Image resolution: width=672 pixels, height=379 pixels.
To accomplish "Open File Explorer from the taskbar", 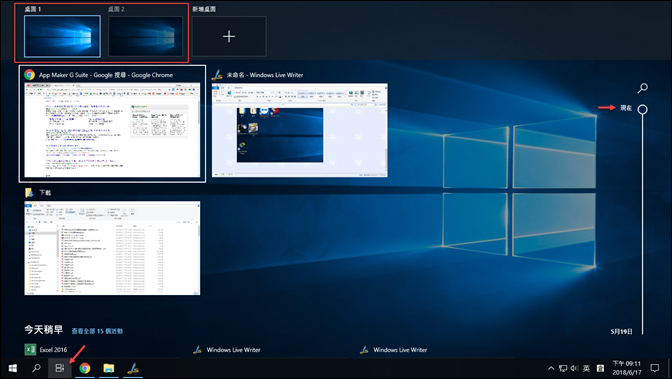I will click(x=109, y=368).
